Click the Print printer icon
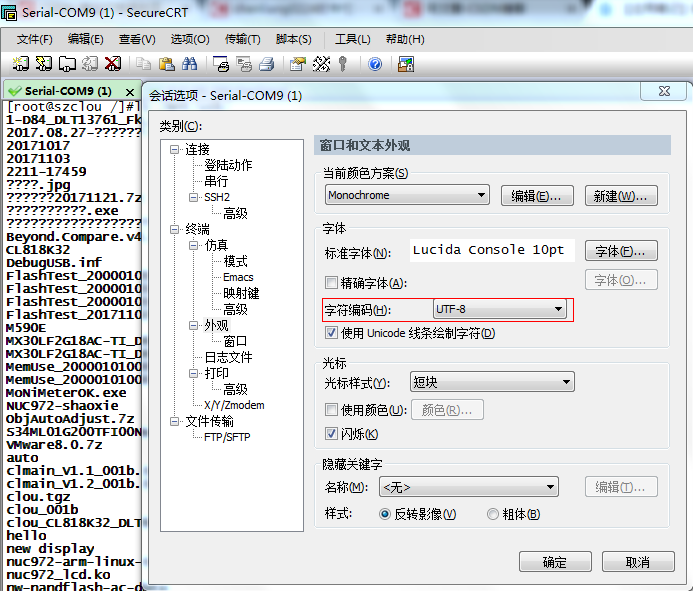693x591 pixels. click(267, 64)
